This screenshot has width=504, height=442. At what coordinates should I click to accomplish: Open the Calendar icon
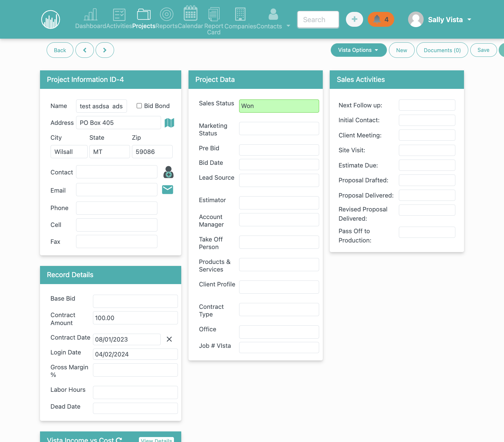pyautogui.click(x=190, y=13)
